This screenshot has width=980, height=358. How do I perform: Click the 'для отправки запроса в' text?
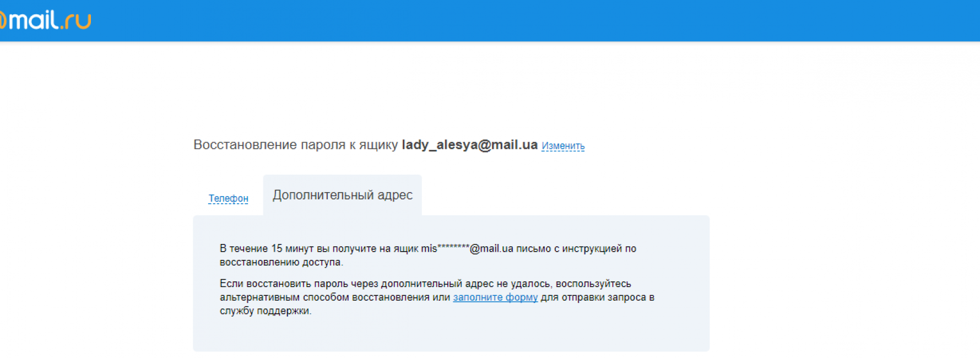pos(597,297)
